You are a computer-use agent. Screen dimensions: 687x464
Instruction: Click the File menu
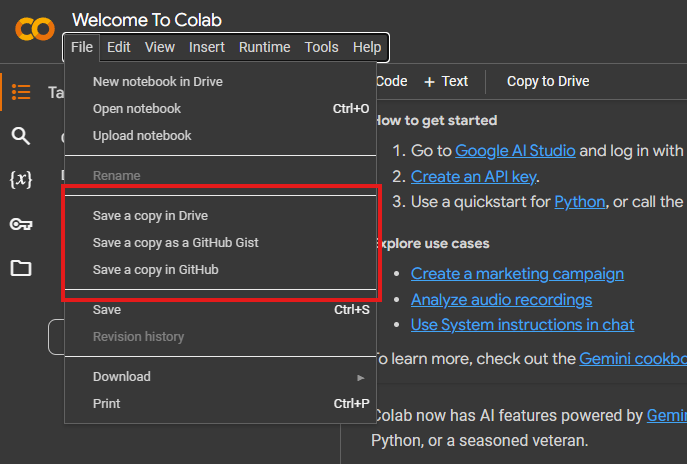82,47
